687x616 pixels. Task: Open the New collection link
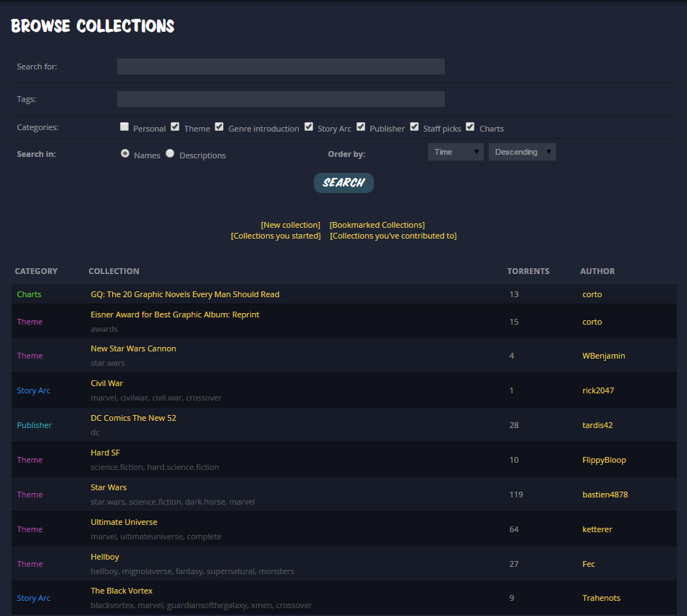point(291,225)
